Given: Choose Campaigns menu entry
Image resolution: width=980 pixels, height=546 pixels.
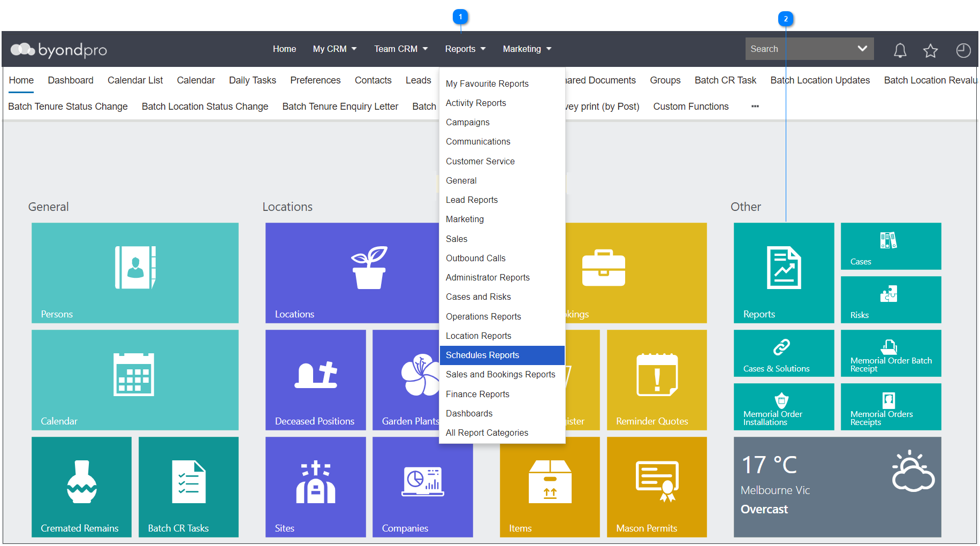Looking at the screenshot, I should [502, 122].
